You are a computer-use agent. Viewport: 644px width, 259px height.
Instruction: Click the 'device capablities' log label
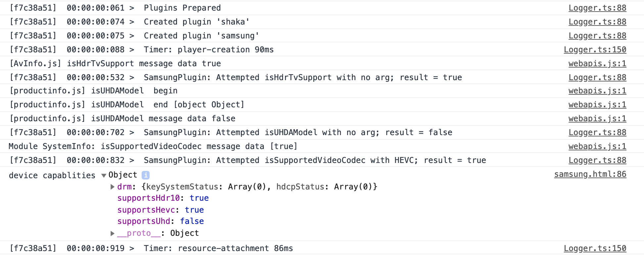[x=52, y=176]
